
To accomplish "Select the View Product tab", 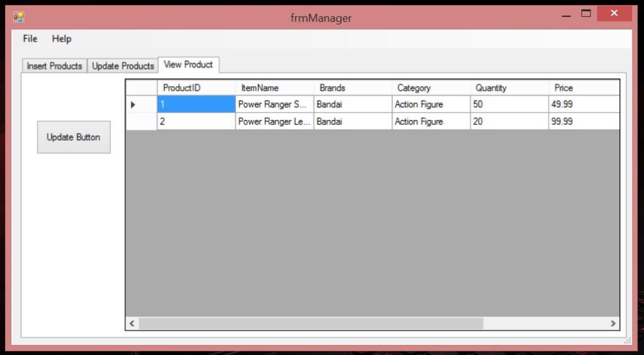I will coord(188,65).
